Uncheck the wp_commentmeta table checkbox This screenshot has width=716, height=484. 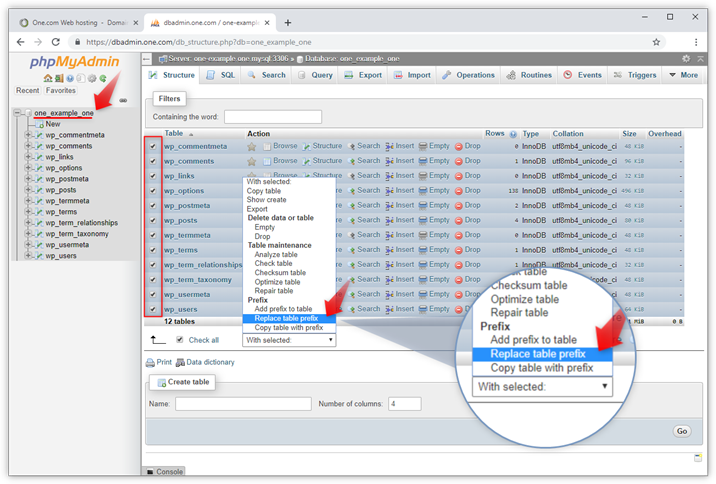click(153, 147)
